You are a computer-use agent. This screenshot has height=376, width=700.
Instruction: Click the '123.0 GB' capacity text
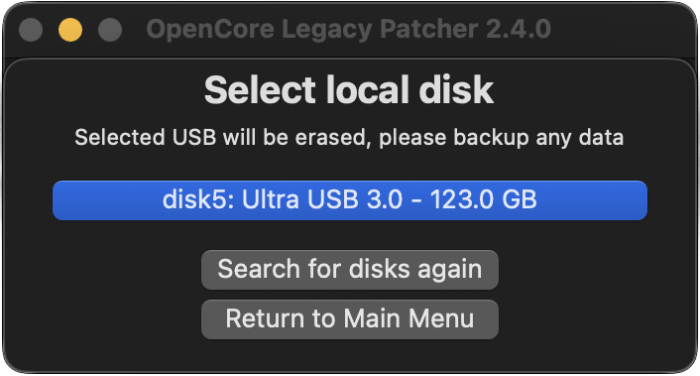(x=483, y=199)
